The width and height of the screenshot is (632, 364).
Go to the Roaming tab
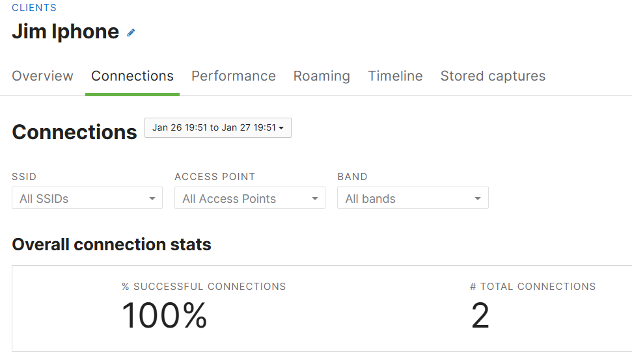point(322,76)
